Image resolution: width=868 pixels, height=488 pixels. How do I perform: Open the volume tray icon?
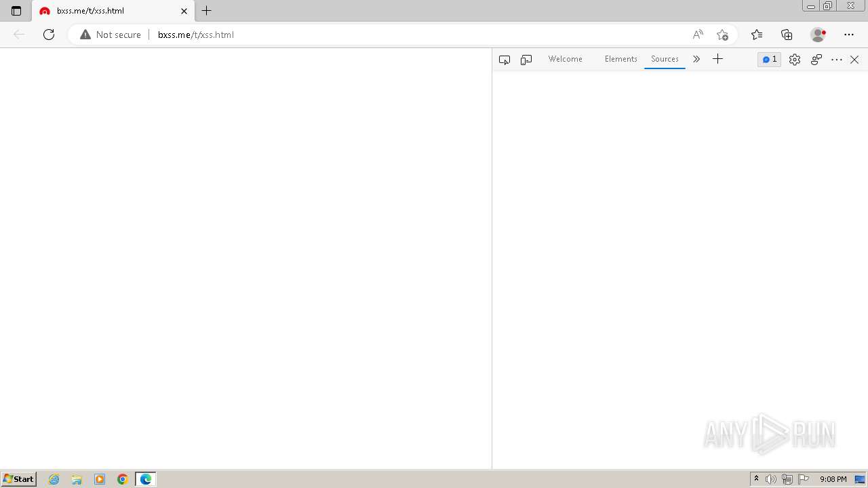(771, 479)
